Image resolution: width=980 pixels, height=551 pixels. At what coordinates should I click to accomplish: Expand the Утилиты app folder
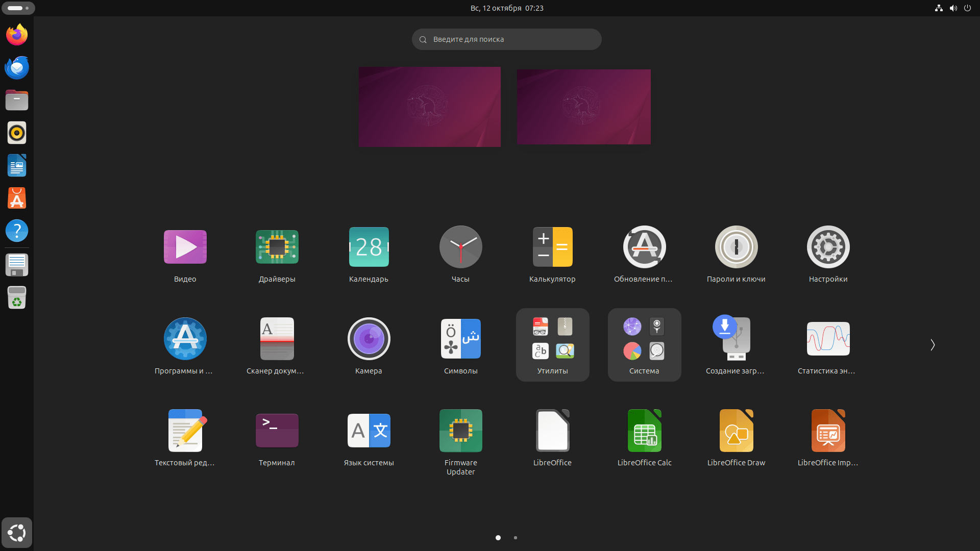(552, 344)
